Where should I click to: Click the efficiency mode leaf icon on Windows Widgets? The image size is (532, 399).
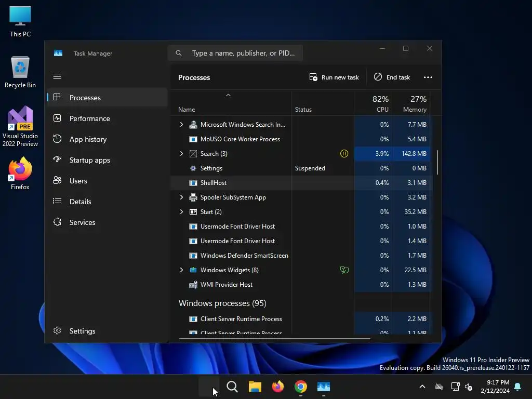point(344,270)
